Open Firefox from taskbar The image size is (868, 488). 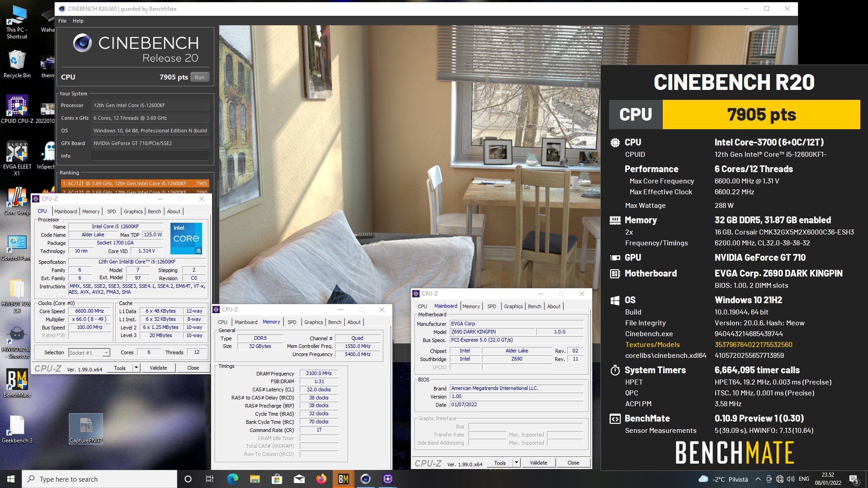click(x=321, y=479)
